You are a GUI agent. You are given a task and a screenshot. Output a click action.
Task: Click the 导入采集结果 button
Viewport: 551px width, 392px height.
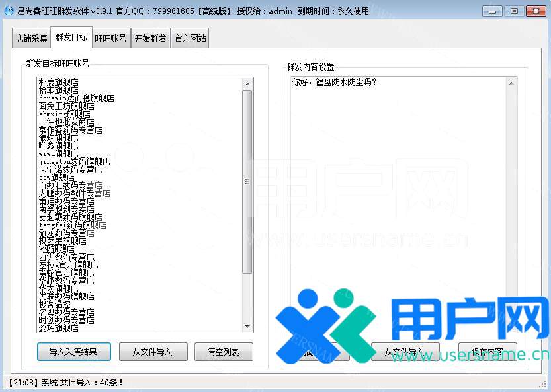(x=74, y=352)
